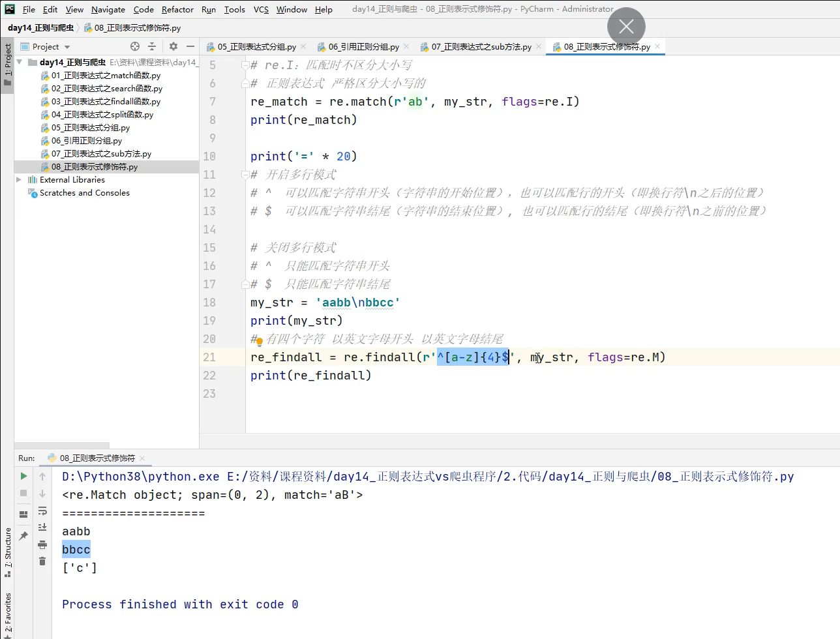This screenshot has width=840, height=639.
Task: Open the Navigate menu
Action: coord(108,9)
